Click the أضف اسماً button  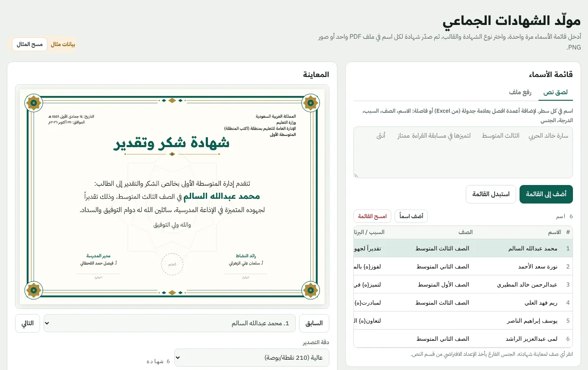pyautogui.click(x=411, y=216)
